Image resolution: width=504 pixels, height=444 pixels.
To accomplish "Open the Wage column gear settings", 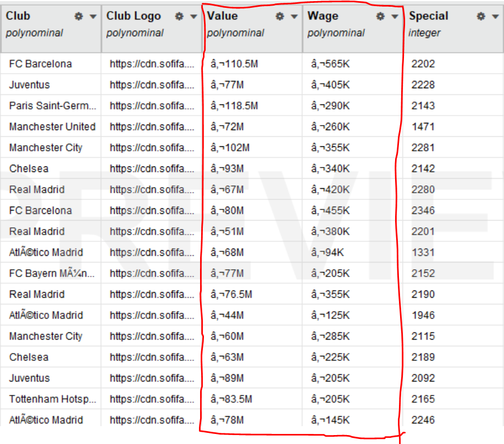I will click(x=381, y=16).
